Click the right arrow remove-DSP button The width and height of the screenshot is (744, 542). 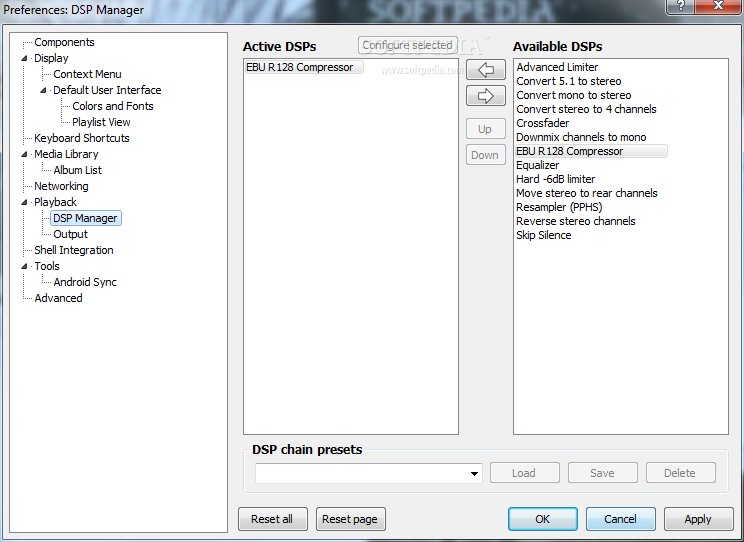(485, 96)
